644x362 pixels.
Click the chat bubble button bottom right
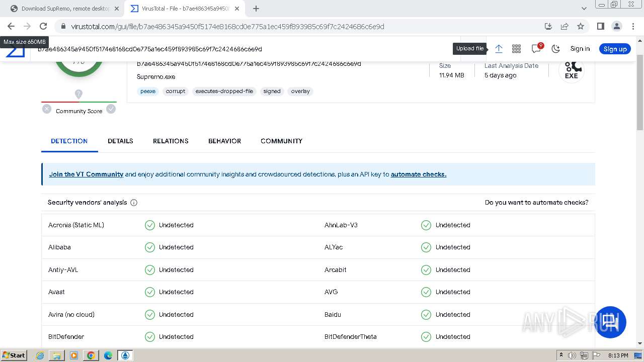coord(611,322)
